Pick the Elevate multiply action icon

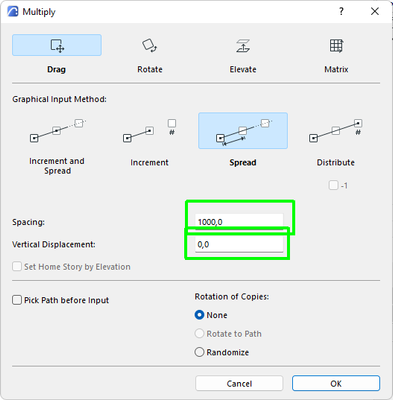[x=243, y=45]
